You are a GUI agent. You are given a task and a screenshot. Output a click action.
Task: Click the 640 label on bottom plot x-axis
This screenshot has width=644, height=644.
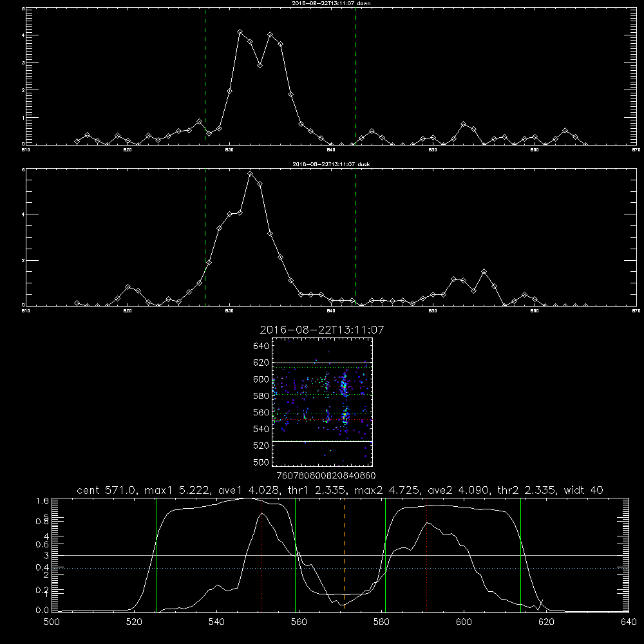click(629, 622)
